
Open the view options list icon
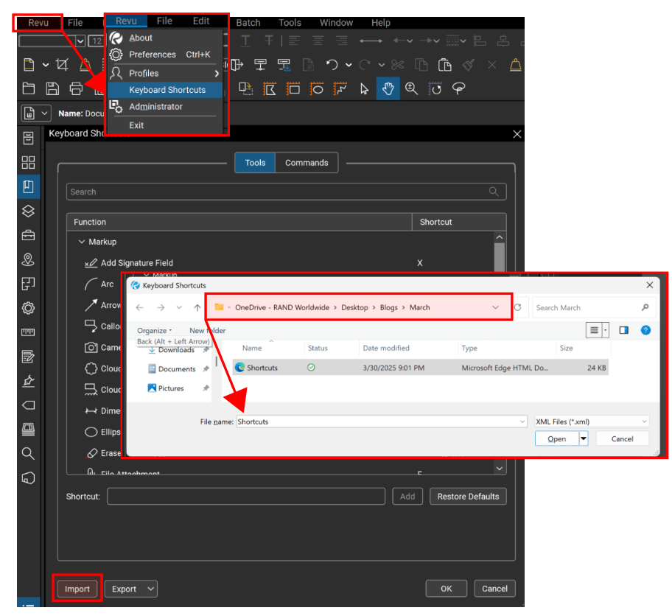[594, 330]
